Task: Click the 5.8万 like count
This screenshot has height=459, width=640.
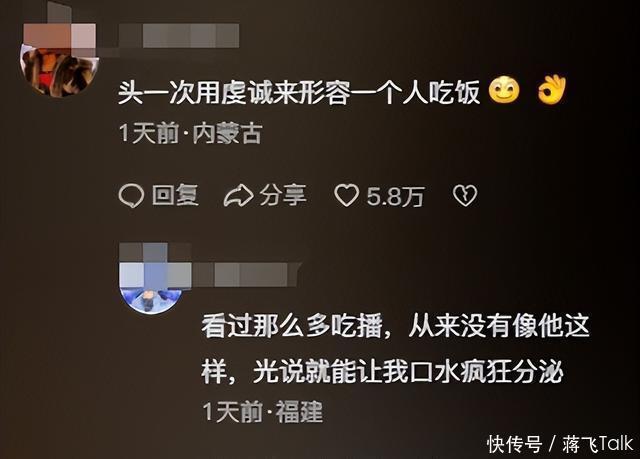Action: click(x=396, y=197)
